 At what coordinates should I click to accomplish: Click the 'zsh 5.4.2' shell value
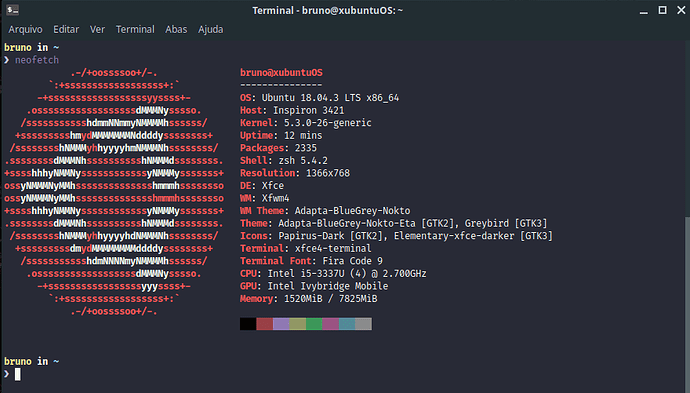click(303, 161)
